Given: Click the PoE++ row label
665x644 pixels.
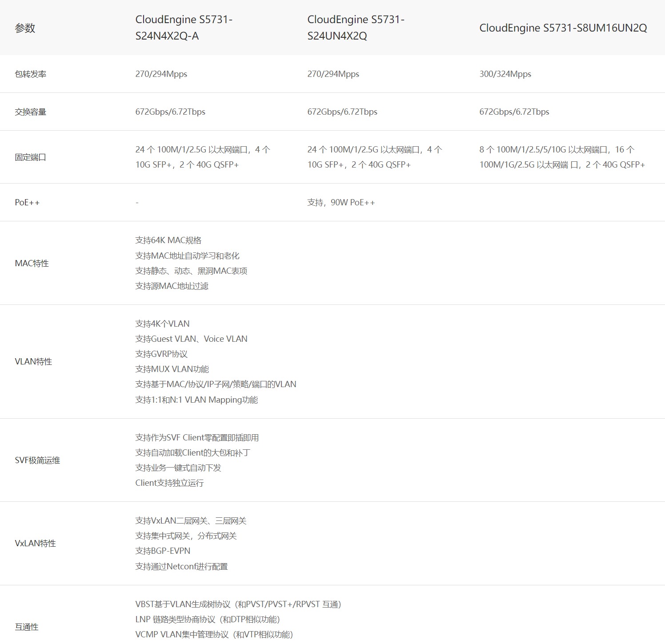Looking at the screenshot, I should [x=27, y=203].
